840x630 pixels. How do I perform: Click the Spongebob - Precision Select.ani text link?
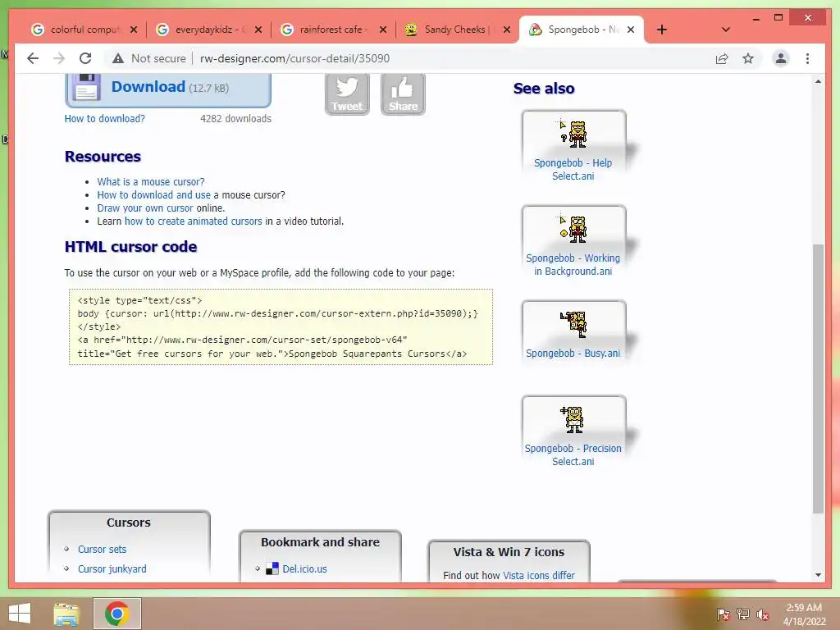573,454
